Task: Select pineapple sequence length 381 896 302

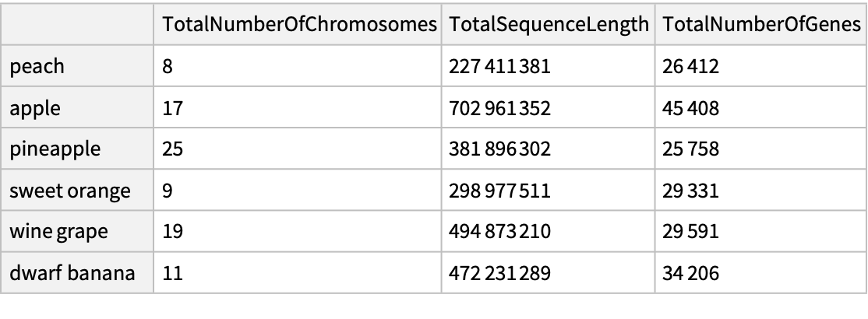Action: (x=500, y=149)
